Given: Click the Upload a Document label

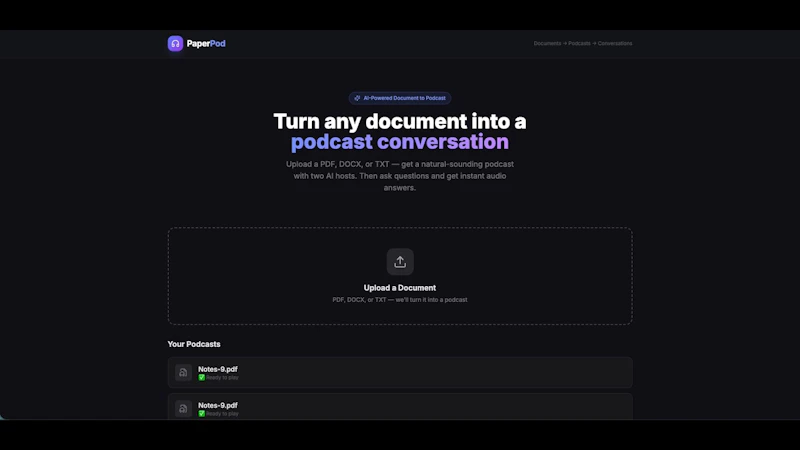Looking at the screenshot, I should [400, 288].
